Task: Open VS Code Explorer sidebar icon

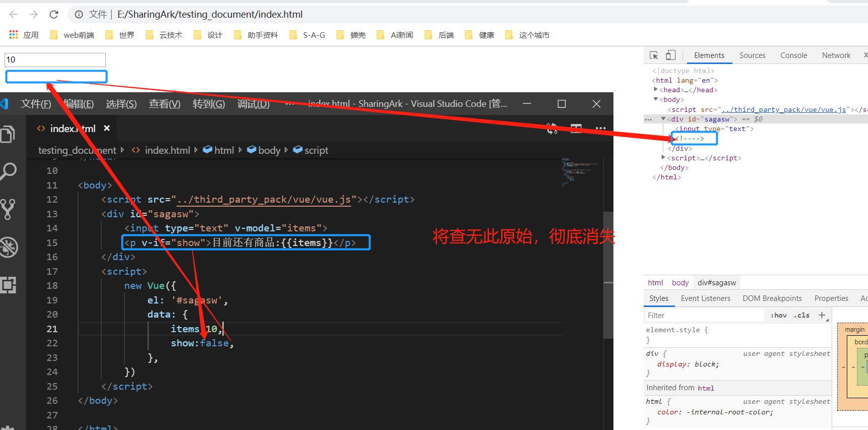Action: tap(9, 134)
